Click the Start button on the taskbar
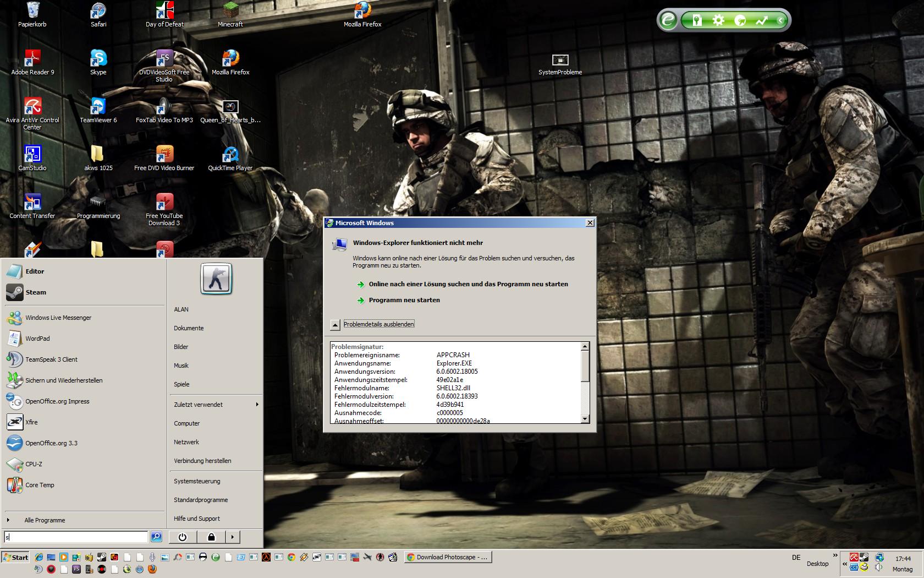 click(15, 557)
